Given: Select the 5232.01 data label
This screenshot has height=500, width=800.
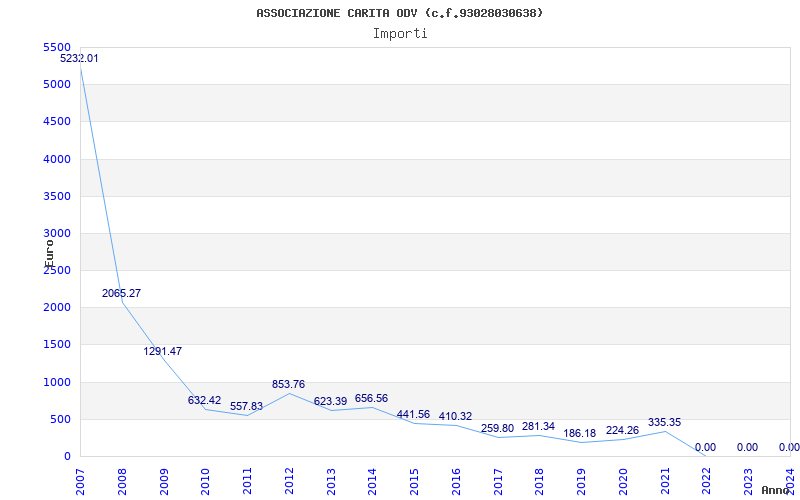Looking at the screenshot, I should pyautogui.click(x=80, y=58).
